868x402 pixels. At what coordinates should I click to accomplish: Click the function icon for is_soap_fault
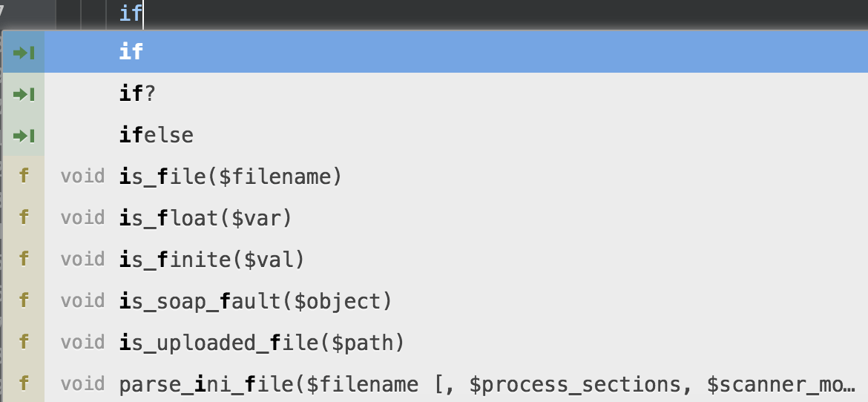click(x=23, y=300)
